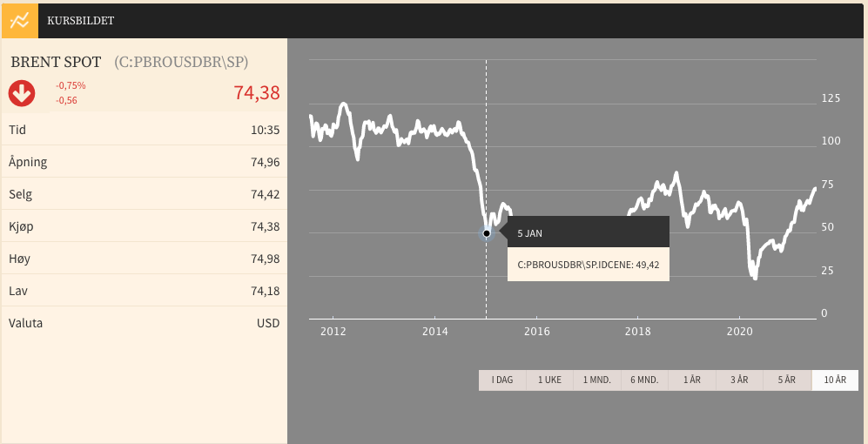The height and width of the screenshot is (444, 868).
Task: Switch to the 1 ÅR view
Action: pos(692,380)
